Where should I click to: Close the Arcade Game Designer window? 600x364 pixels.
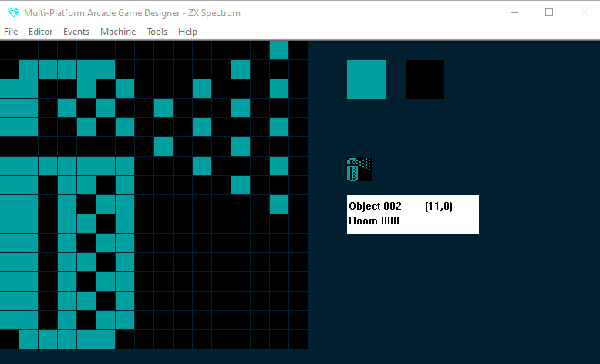584,12
